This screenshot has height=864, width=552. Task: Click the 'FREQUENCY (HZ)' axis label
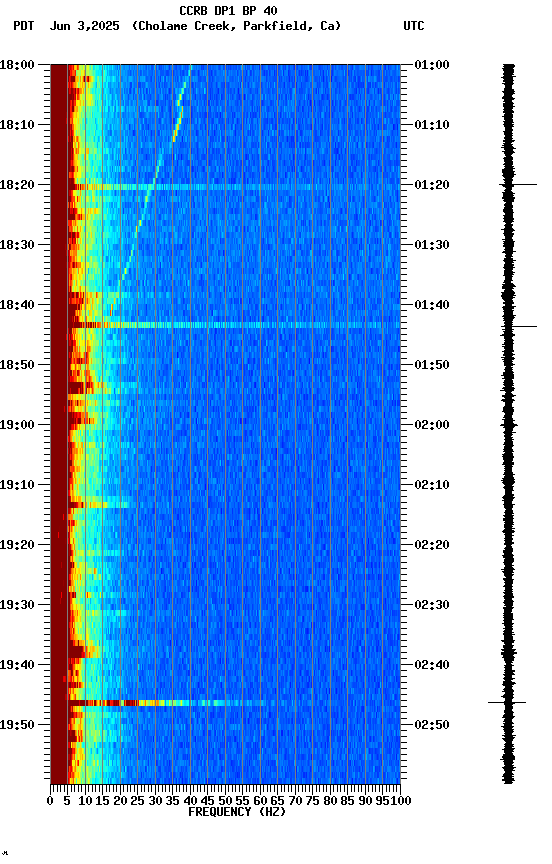point(237,812)
